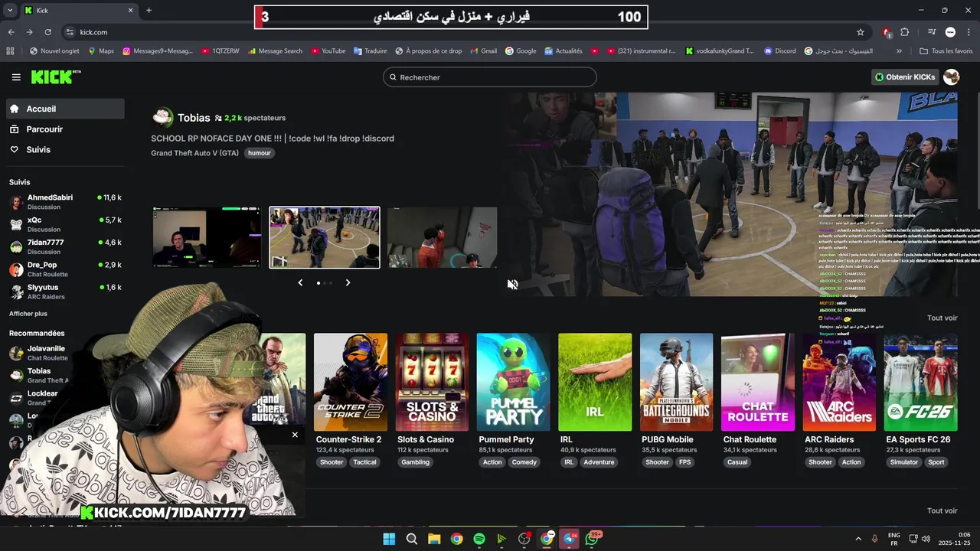
Task: Open the Maps bookmark
Action: pos(100,51)
